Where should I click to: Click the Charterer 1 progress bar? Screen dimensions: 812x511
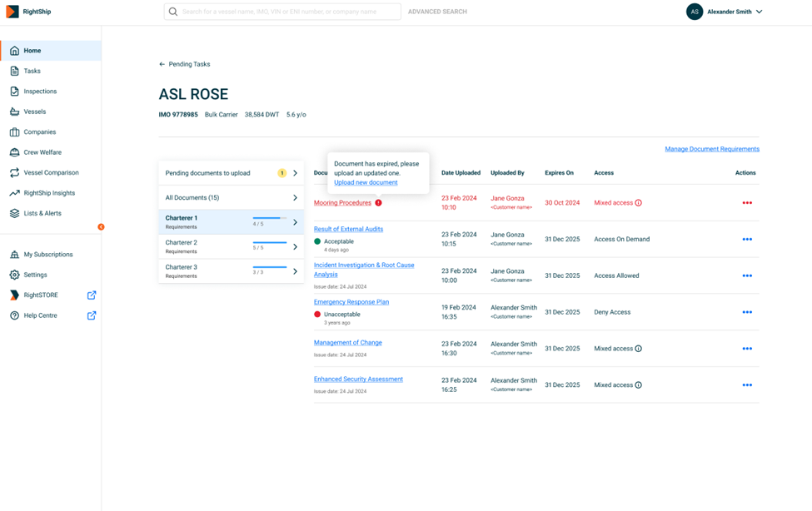(x=269, y=218)
